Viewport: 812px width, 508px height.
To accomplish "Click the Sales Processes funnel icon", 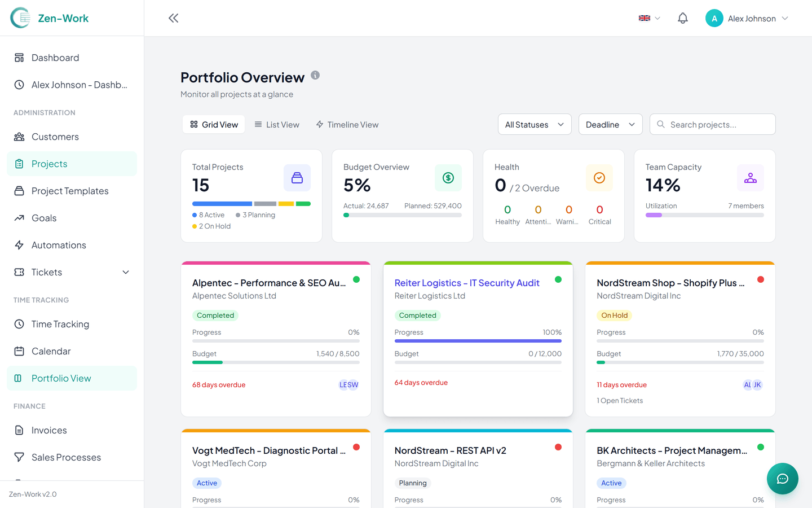I will pos(19,457).
